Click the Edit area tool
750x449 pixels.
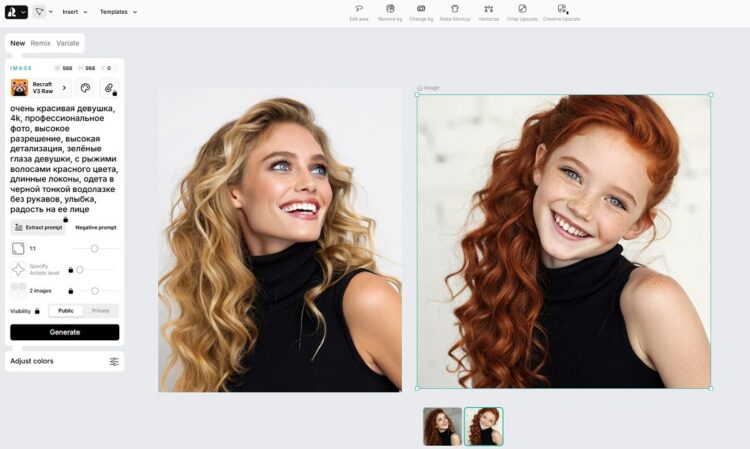pyautogui.click(x=359, y=13)
